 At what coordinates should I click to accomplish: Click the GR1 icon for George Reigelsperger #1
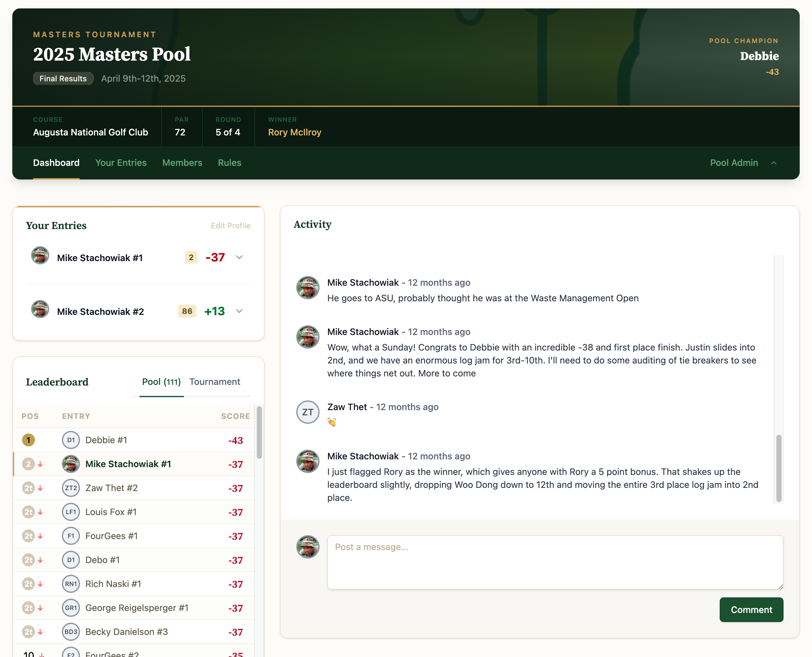tap(71, 608)
